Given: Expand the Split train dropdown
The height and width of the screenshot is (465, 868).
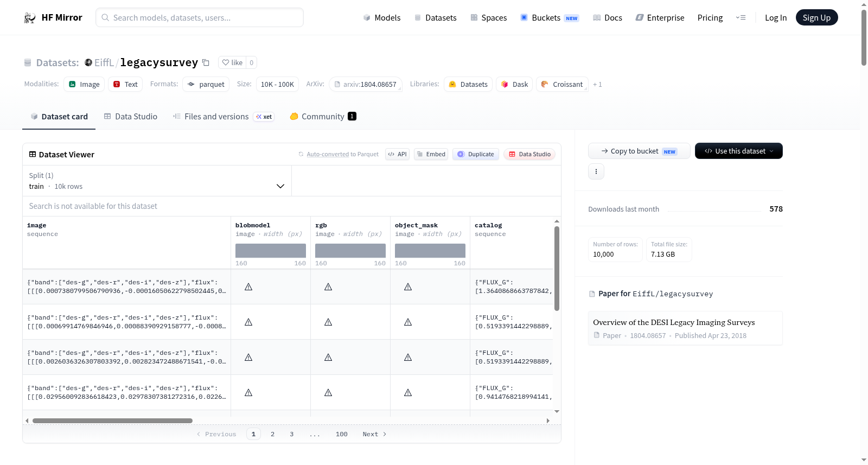Looking at the screenshot, I should 157,181.
